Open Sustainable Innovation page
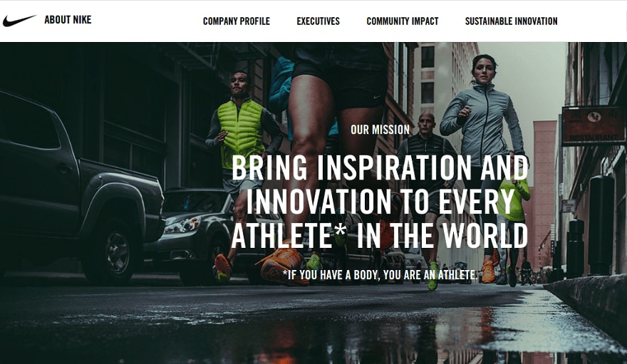The image size is (627, 364). 511,21
